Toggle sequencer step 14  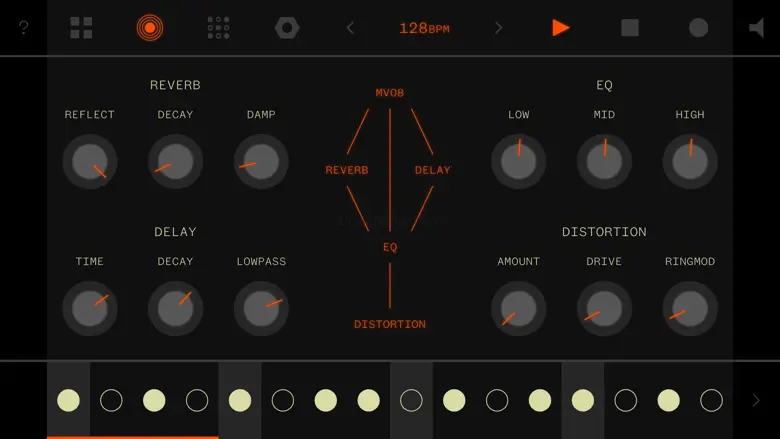click(626, 400)
